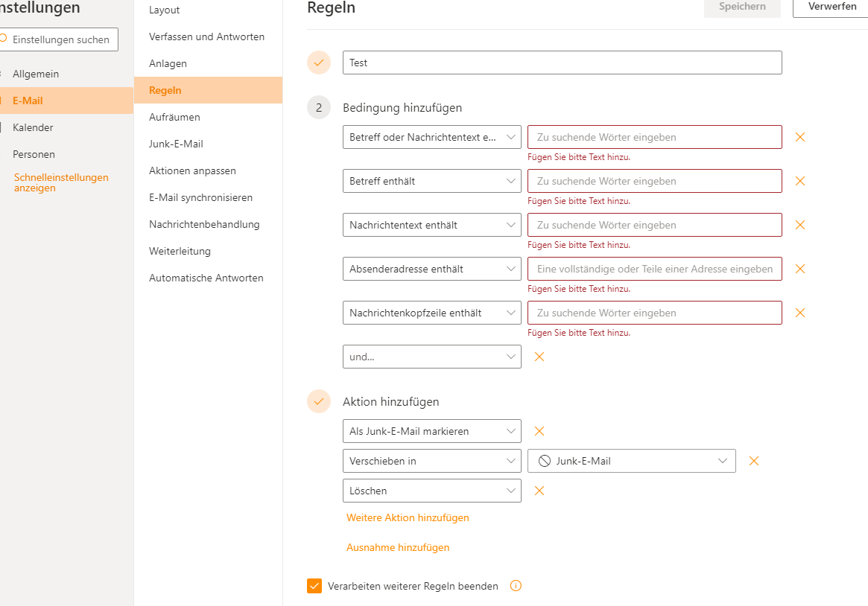Click the Speichern button

click(742, 7)
